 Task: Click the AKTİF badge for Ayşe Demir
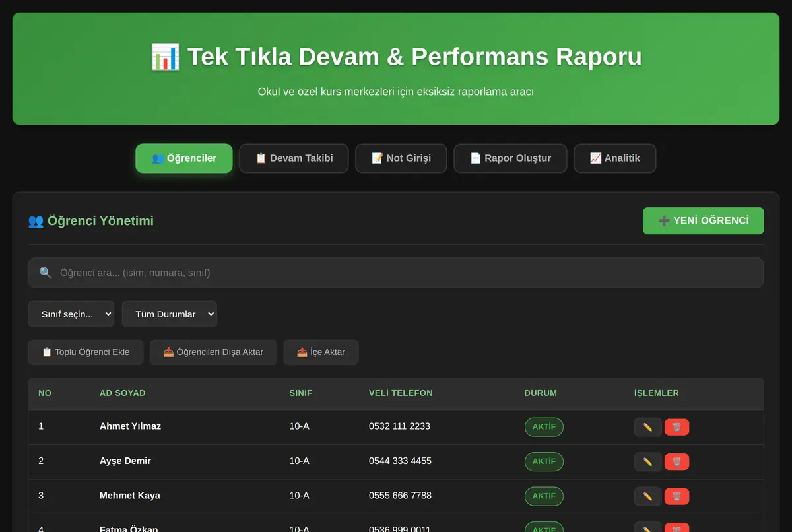544,461
